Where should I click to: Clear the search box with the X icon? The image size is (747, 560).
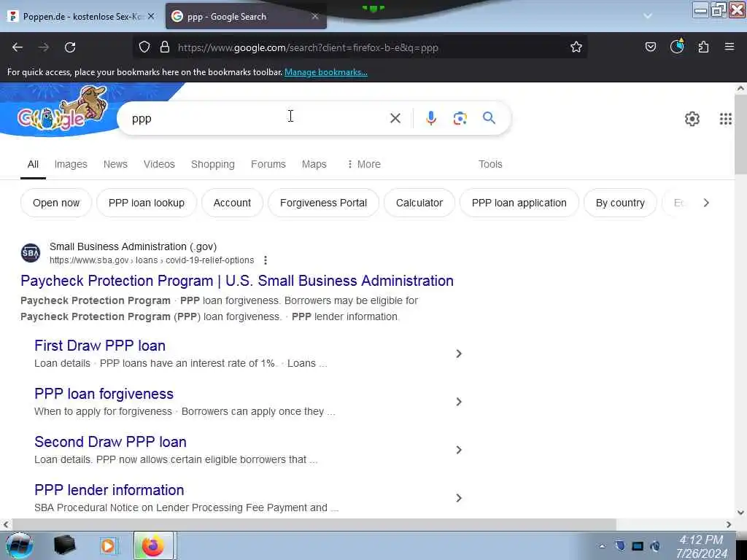(395, 118)
